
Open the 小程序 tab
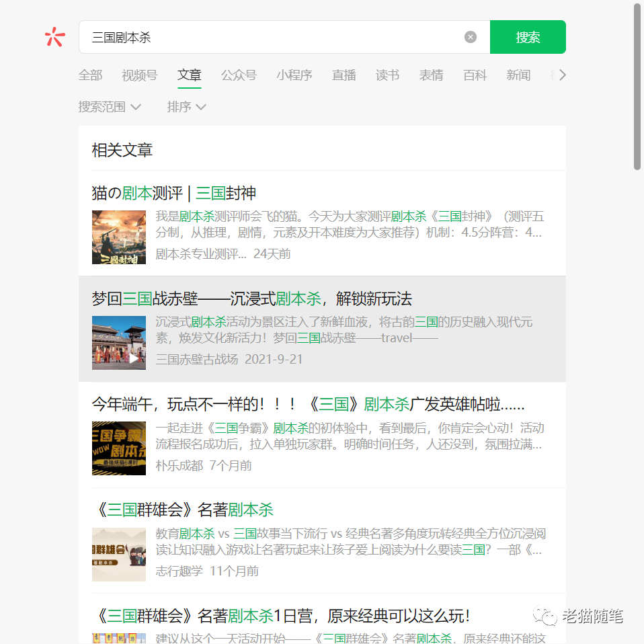294,75
